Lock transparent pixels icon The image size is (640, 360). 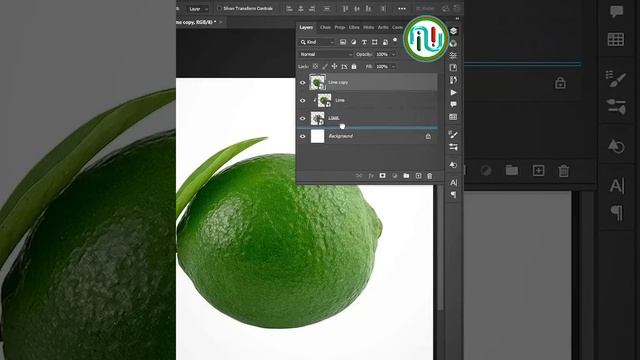coord(315,66)
